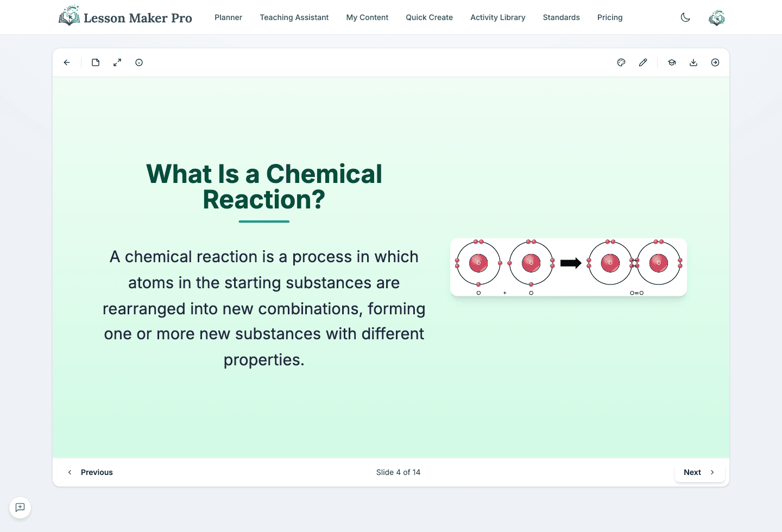This screenshot has height=532, width=782.
Task: Click the circled right arrow icon
Action: point(715,62)
